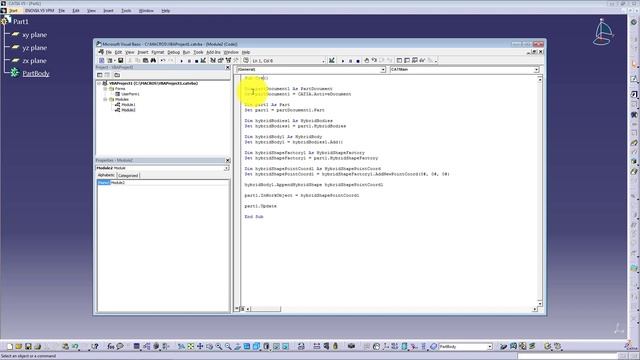Click CATIA Pan icon in view toolbar
The height and width of the screenshot is (360, 640).
pos(200,347)
